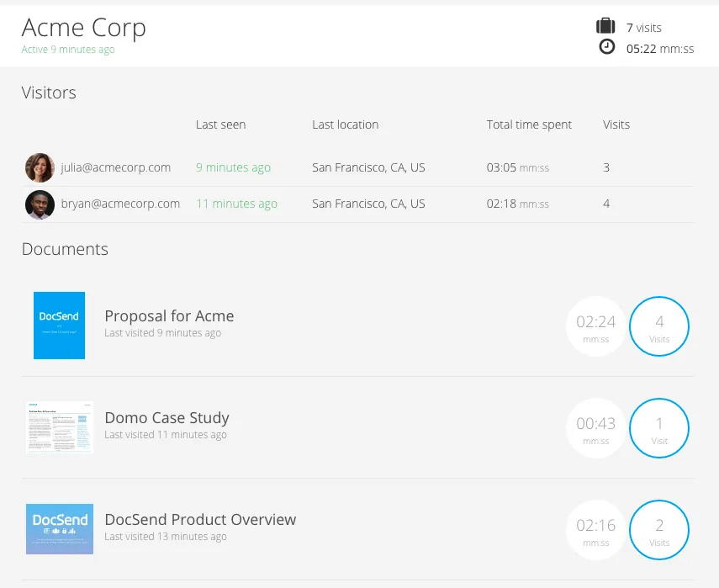Sort by Total time spent column
Image resolution: width=719 pixels, height=588 pixels.
[529, 124]
